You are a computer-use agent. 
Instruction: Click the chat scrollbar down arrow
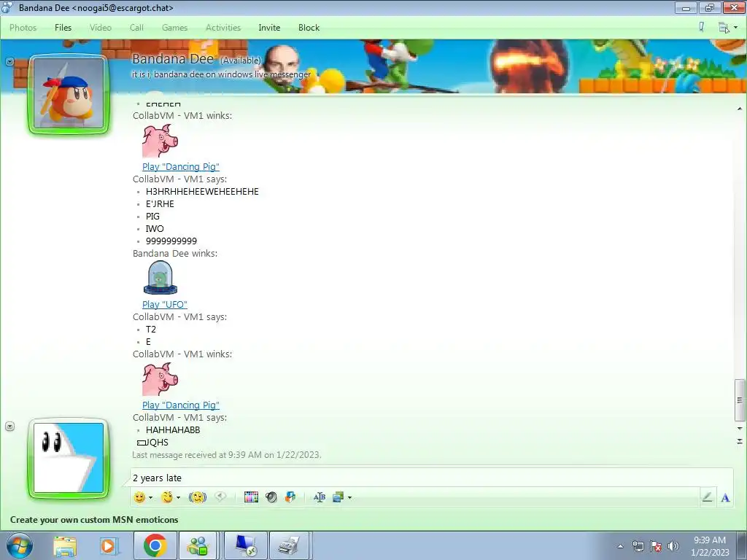pyautogui.click(x=740, y=429)
